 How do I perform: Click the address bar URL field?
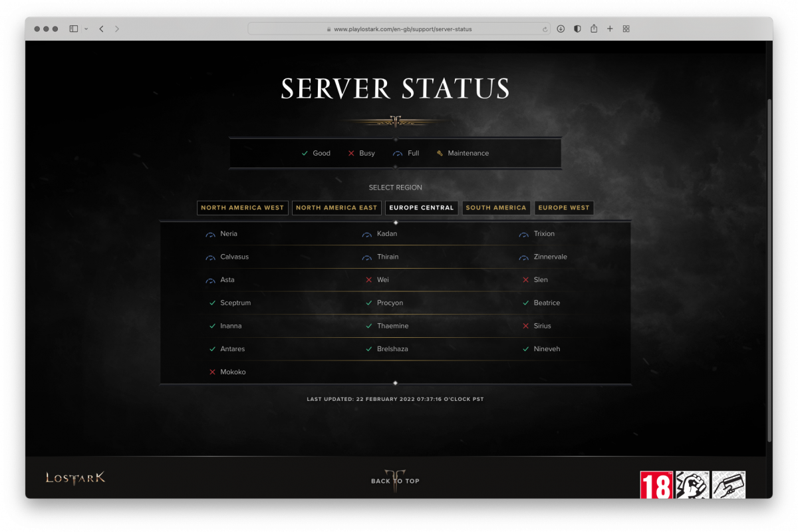tap(399, 29)
